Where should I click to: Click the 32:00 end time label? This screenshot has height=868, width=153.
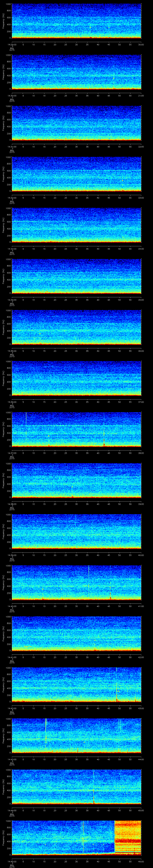click(141, 147)
